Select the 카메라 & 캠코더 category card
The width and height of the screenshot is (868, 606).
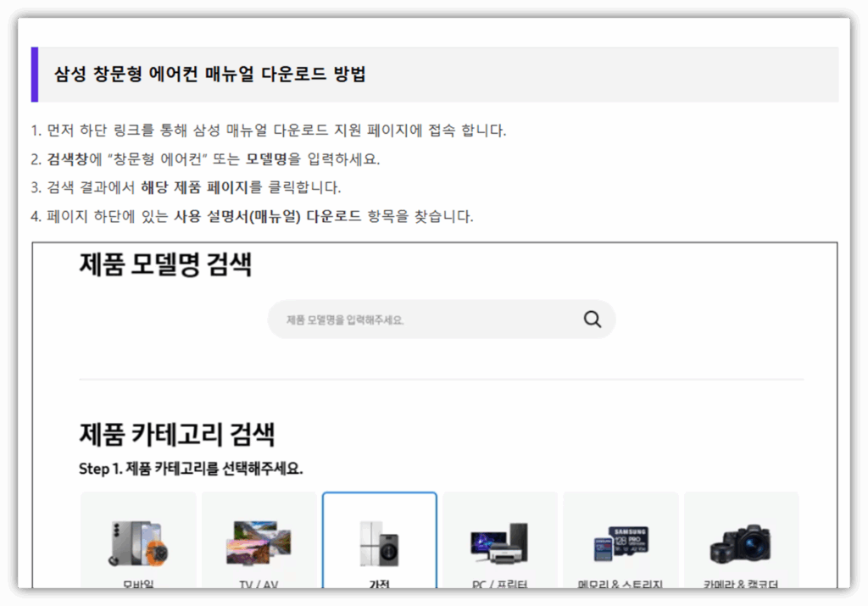coord(741,540)
